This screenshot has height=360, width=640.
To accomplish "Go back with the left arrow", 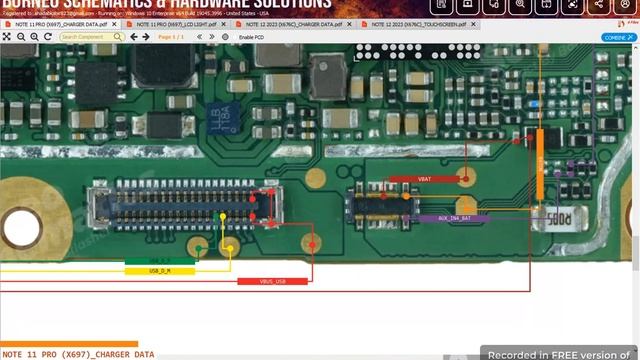I will point(133,37).
